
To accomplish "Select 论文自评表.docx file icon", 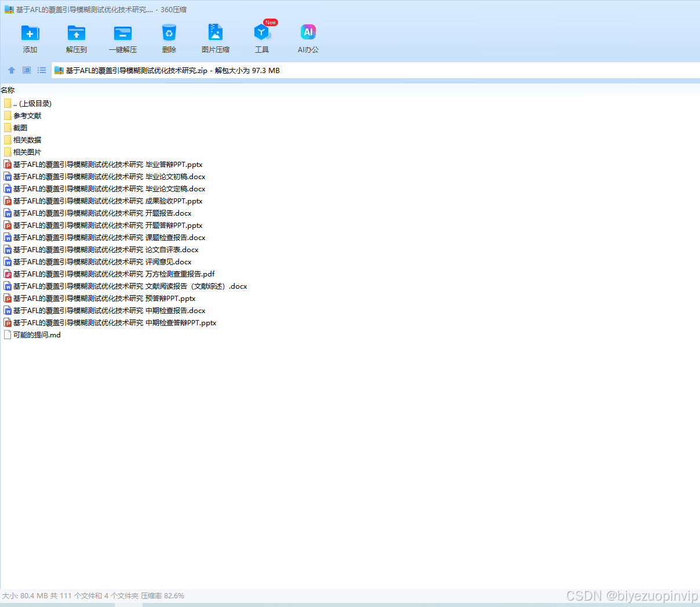I will (x=8, y=250).
